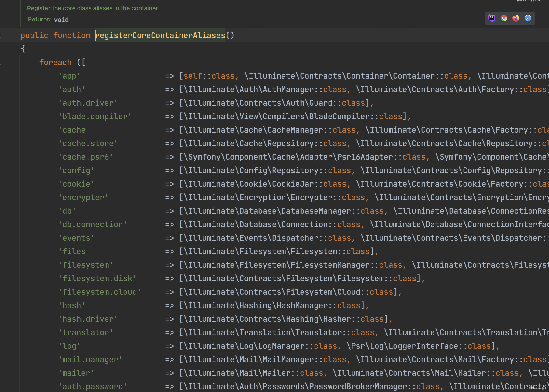Click the BladeCompiler class reference
The width and height of the screenshot is (549, 392).
pyautogui.click(x=342, y=117)
